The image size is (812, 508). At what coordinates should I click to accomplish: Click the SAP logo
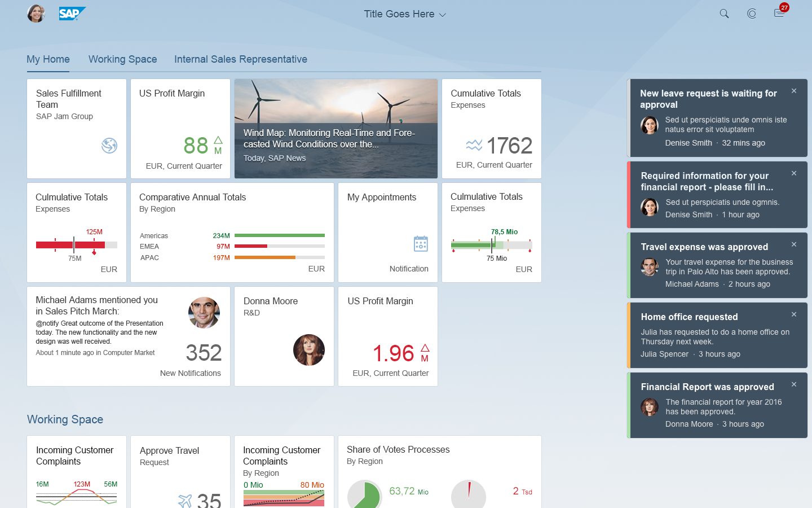pyautogui.click(x=72, y=14)
